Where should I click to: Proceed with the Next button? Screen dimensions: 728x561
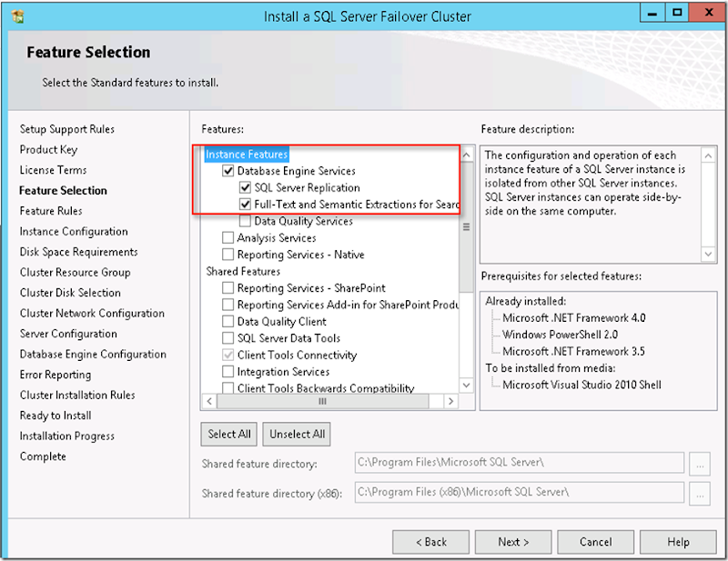click(513, 542)
